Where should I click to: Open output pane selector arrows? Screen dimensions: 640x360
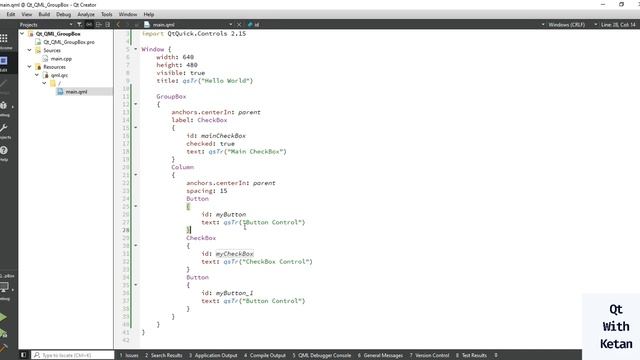pos(496,356)
